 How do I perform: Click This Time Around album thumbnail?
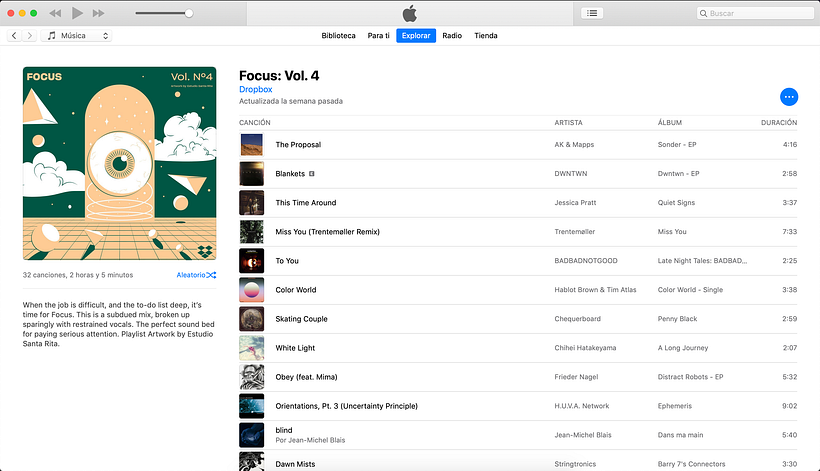[x=252, y=203]
